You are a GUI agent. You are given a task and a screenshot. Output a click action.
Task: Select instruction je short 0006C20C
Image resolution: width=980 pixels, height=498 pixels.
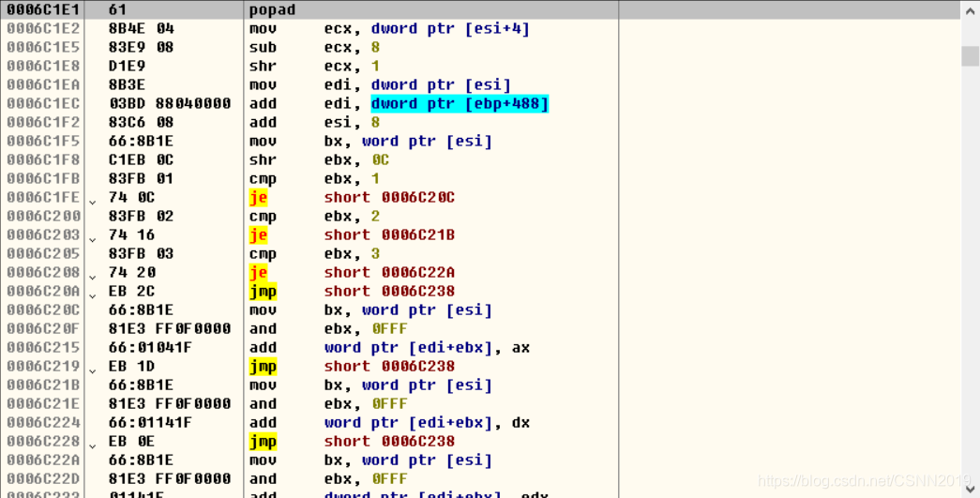(x=352, y=198)
